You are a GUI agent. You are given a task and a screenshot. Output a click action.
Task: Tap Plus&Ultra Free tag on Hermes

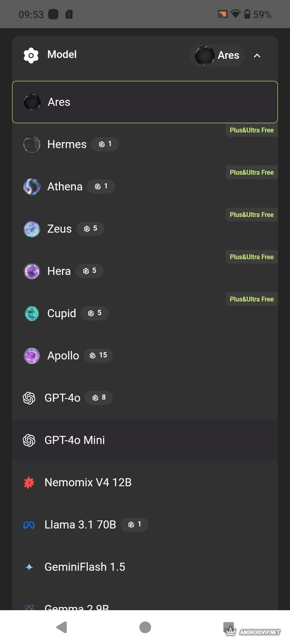(251, 130)
